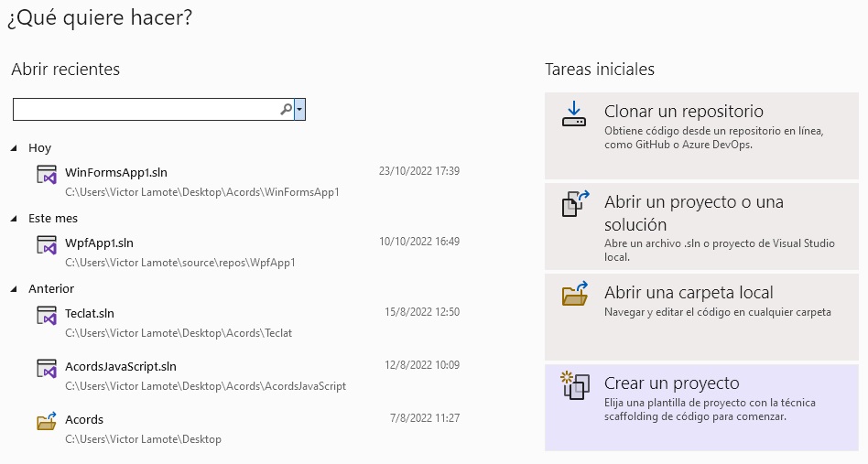The height and width of the screenshot is (464, 868).
Task: Click the Abrir una carpeta local folder icon
Action: 575,294
